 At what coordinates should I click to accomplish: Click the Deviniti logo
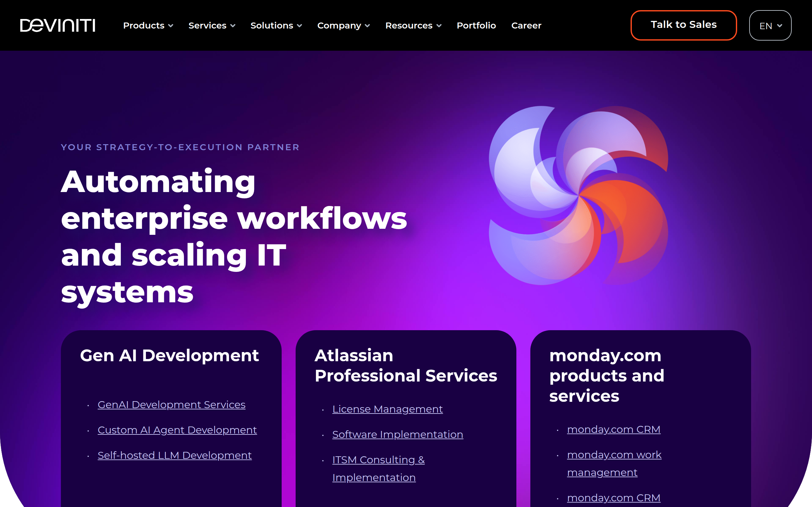click(58, 25)
